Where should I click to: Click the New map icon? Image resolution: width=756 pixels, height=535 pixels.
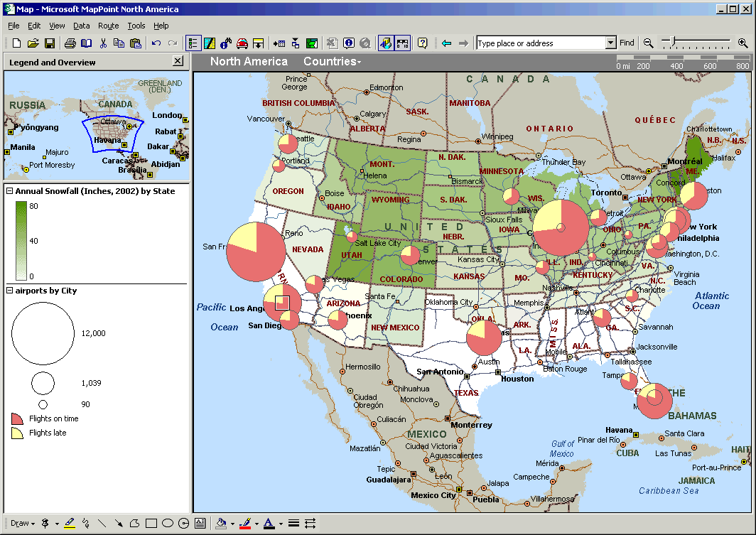[16, 43]
